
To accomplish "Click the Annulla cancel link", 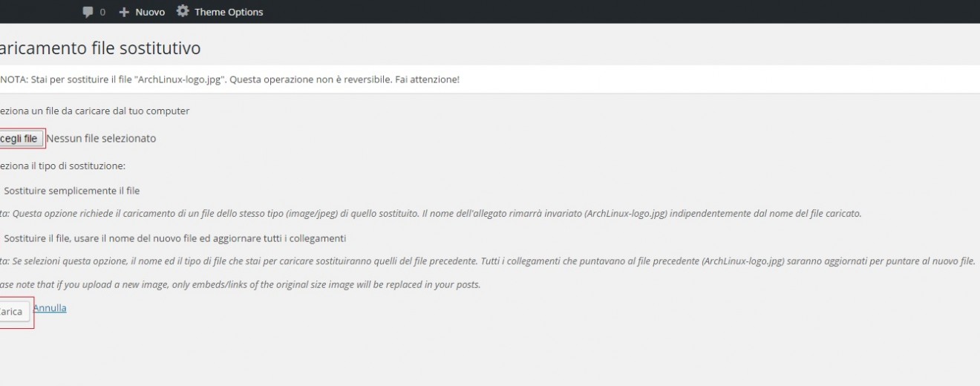I will 50,307.
